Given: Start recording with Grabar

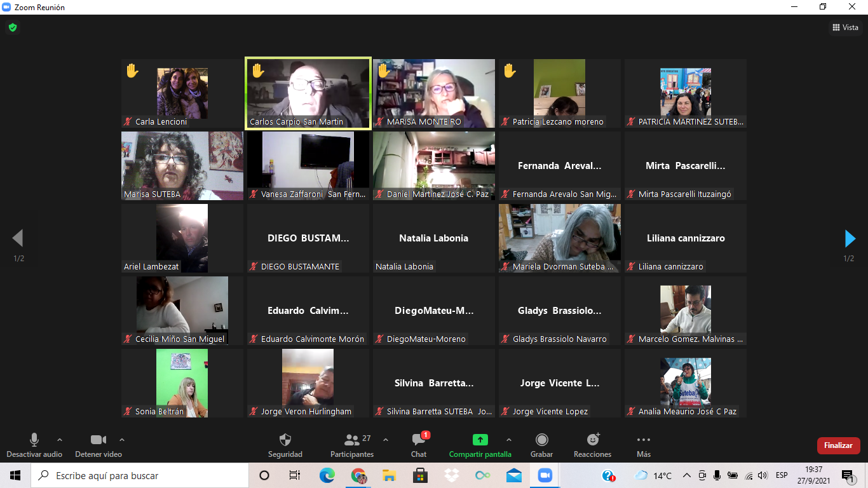Looking at the screenshot, I should point(541,440).
